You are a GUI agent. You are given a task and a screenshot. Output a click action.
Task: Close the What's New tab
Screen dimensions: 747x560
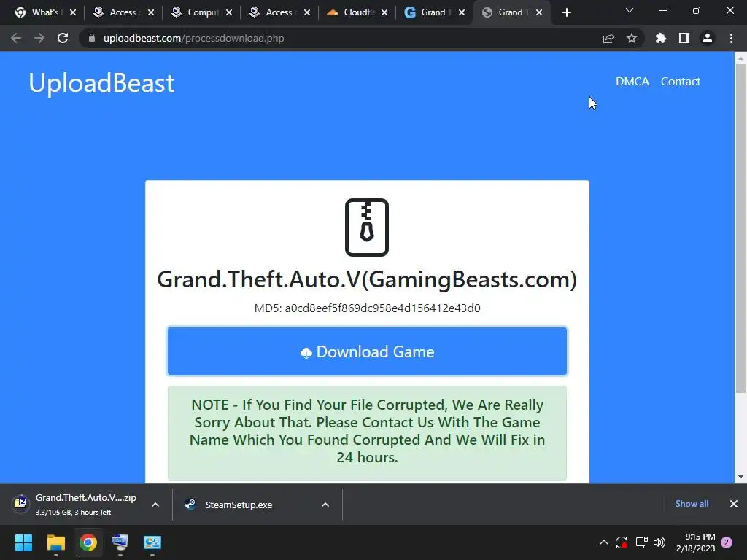coord(73,12)
